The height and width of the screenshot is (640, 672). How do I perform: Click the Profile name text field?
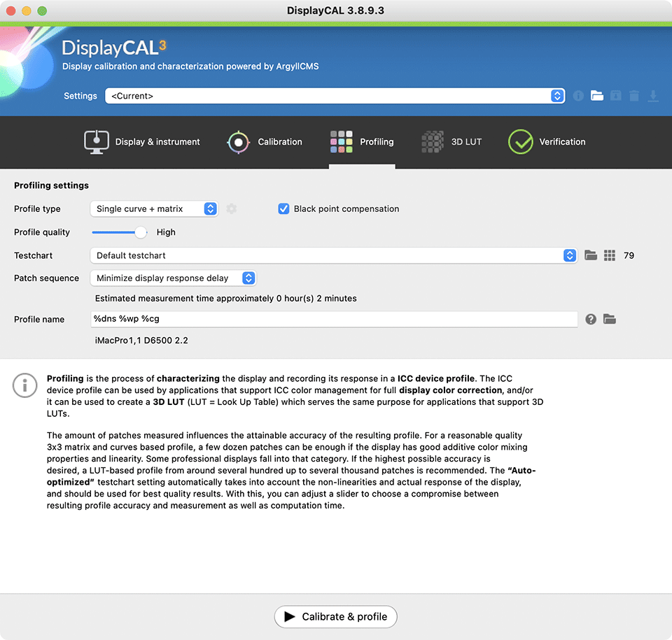click(333, 319)
